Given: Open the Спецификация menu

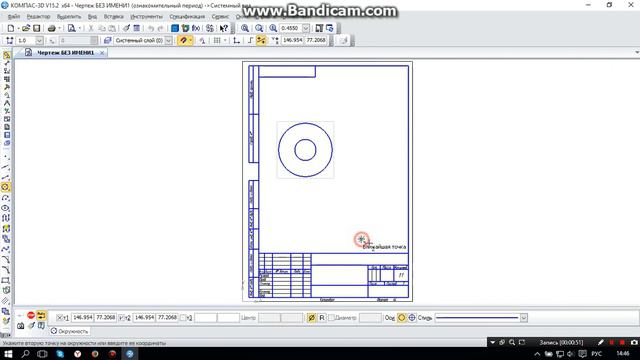Looking at the screenshot, I should coord(187,16).
